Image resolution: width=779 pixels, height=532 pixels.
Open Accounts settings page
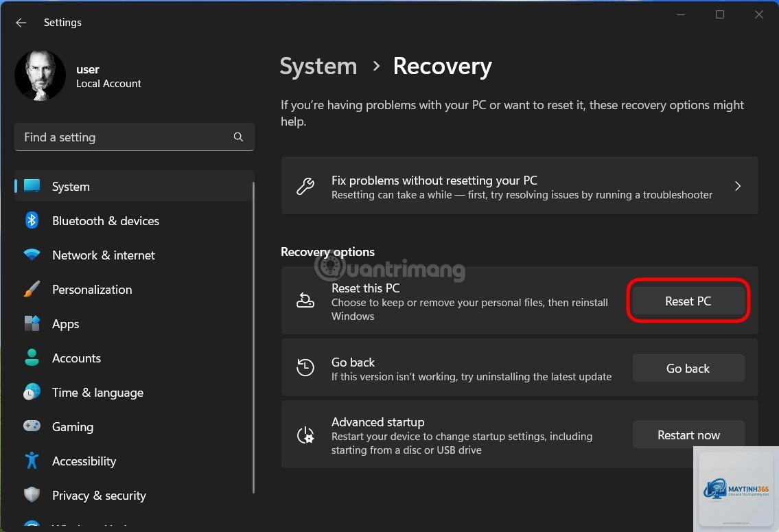(134, 358)
